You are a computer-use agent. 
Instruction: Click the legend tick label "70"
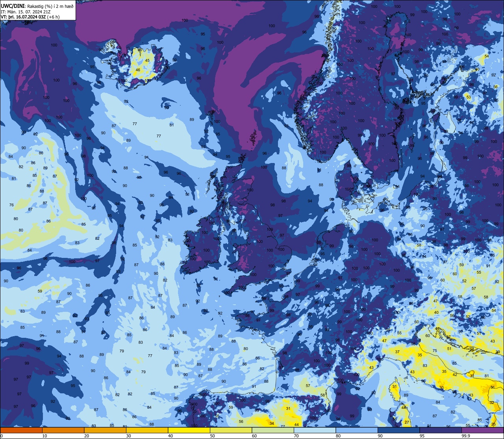[x=296, y=436]
